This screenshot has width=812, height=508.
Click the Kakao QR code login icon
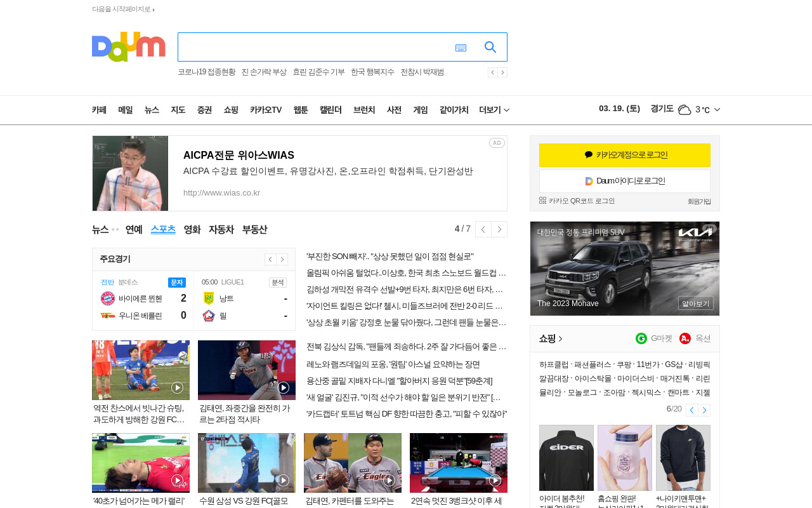(542, 201)
